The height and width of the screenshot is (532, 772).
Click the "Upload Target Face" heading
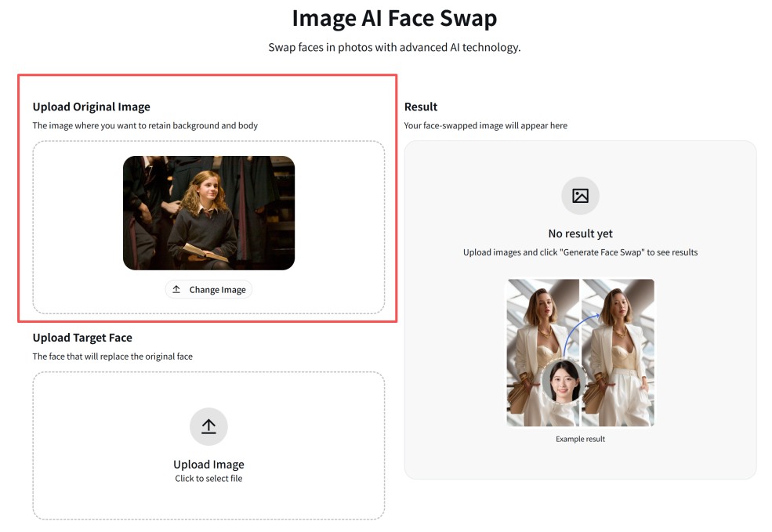point(82,338)
